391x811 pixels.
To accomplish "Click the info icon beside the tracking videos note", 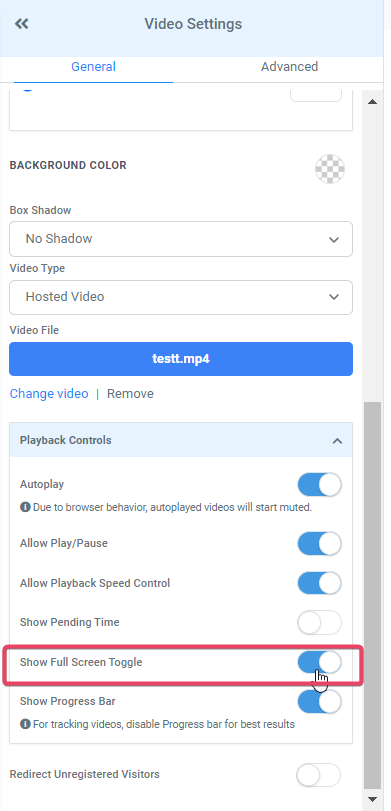I will click(x=25, y=724).
